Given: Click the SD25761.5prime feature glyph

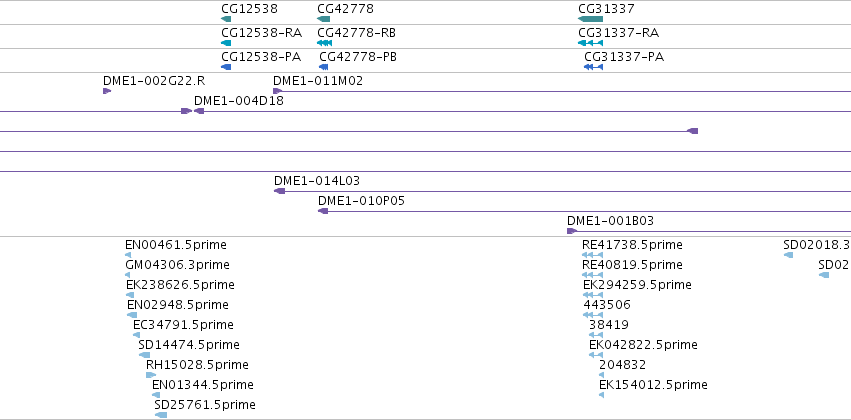Looking at the screenshot, I should (x=161, y=415).
